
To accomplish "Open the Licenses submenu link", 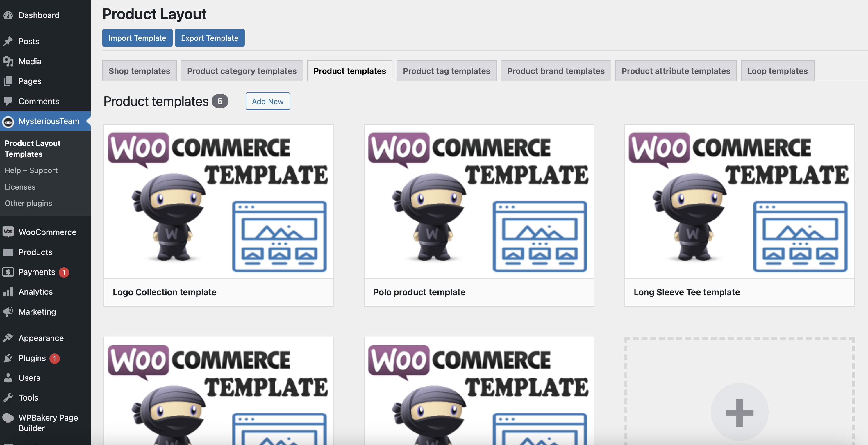I will [x=20, y=187].
